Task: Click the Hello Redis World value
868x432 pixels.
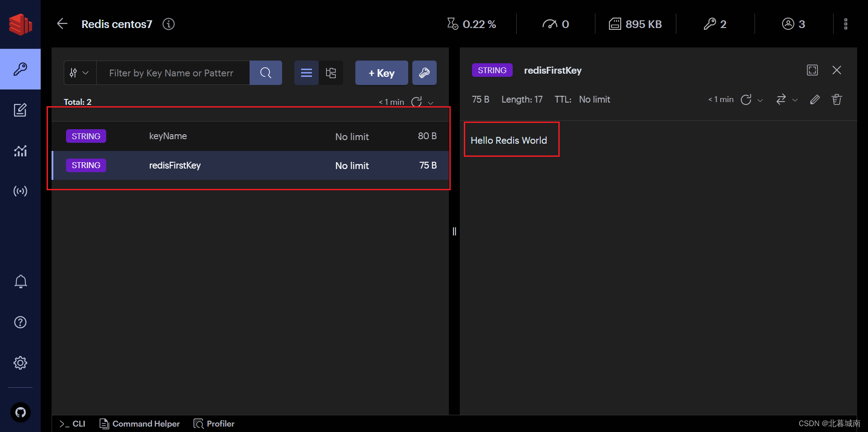Action: coord(509,141)
